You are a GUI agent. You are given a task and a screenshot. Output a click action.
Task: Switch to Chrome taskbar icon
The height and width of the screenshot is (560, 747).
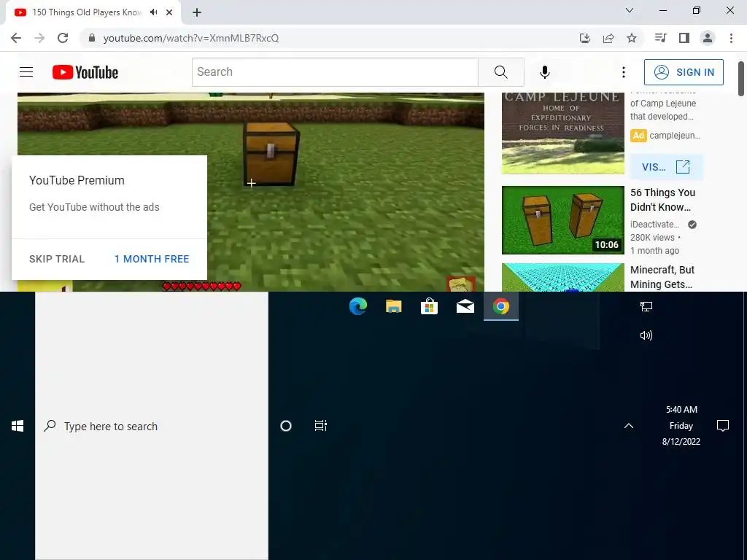(x=500, y=306)
